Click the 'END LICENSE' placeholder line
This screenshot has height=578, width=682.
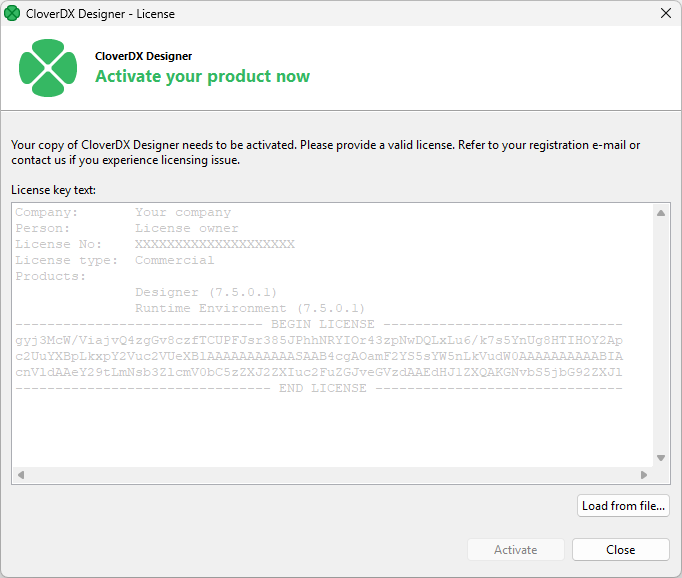tap(319, 388)
